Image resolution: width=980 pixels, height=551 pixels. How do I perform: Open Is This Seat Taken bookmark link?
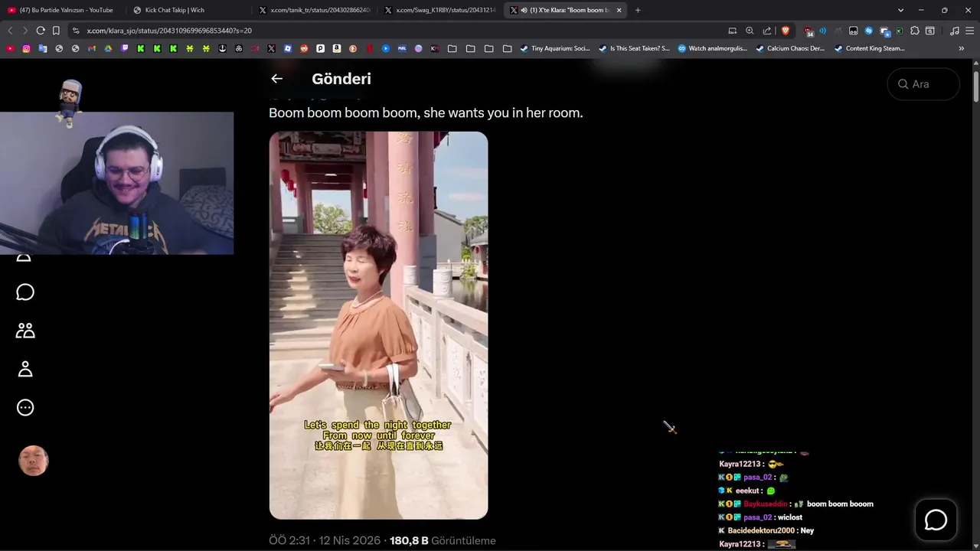coord(634,48)
